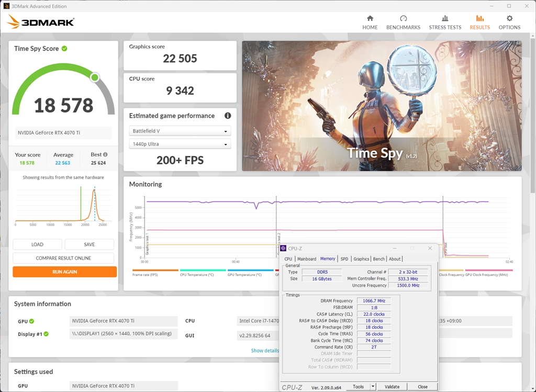Click the Average score 22 563
This screenshot has width=536, height=392.
coord(63,163)
